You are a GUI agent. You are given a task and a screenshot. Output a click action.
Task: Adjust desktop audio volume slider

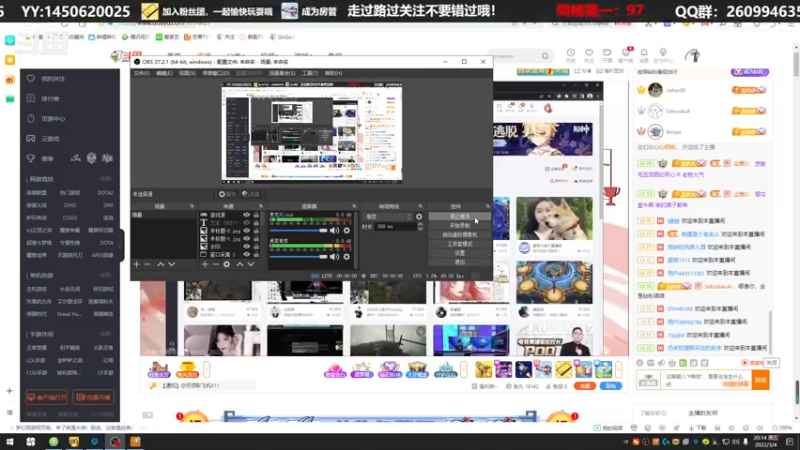click(x=298, y=257)
